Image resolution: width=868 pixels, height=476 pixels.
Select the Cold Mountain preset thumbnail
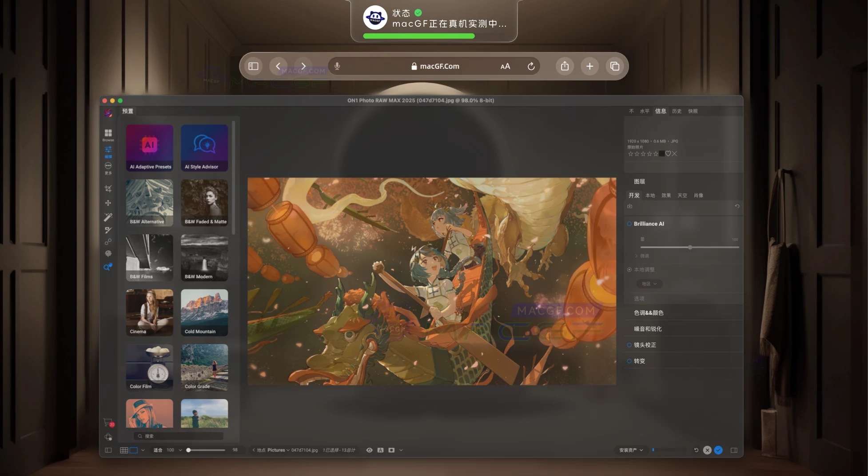coord(204,312)
